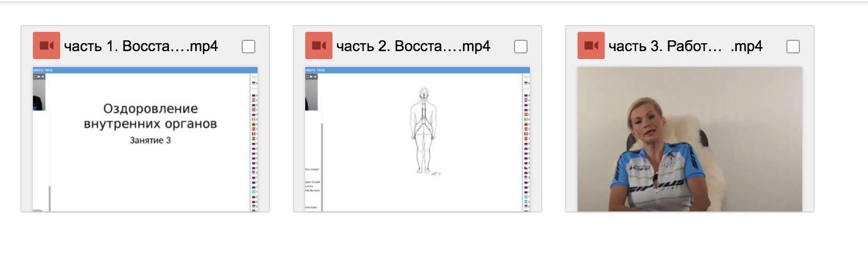Open file named часть 2. Восста….mp4
Image resolution: width=868 pixels, height=258 pixels.
coord(413,46)
